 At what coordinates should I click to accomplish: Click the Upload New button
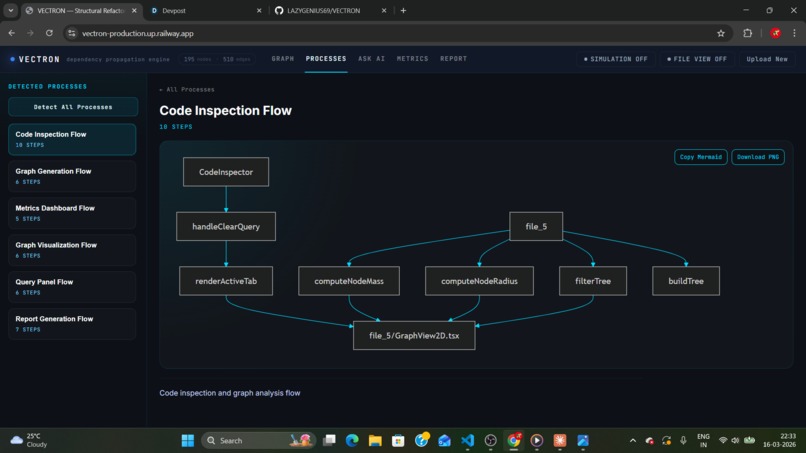766,59
